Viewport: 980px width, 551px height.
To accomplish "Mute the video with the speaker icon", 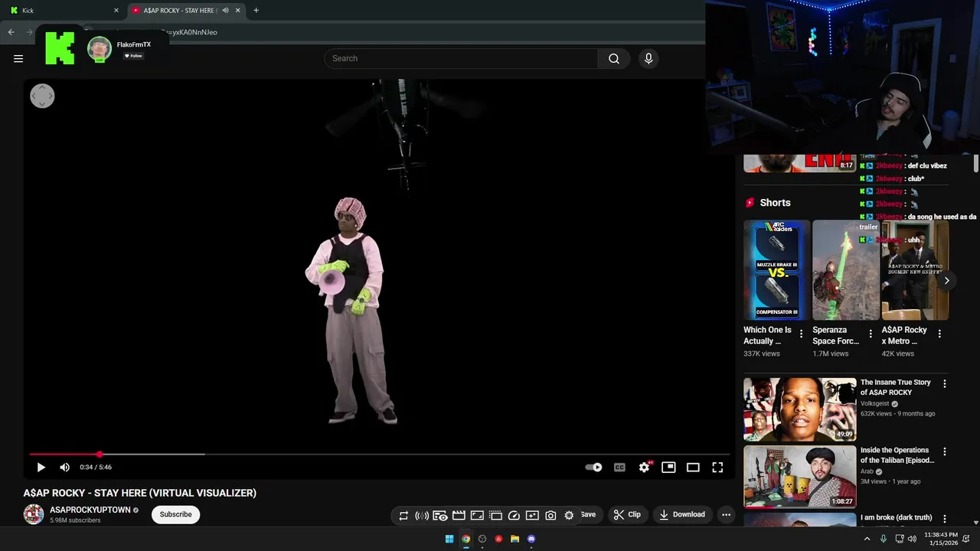I will point(65,467).
